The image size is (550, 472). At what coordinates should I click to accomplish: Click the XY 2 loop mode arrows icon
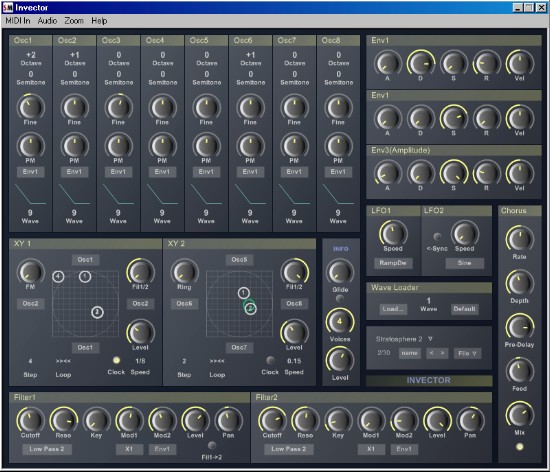coord(217,361)
